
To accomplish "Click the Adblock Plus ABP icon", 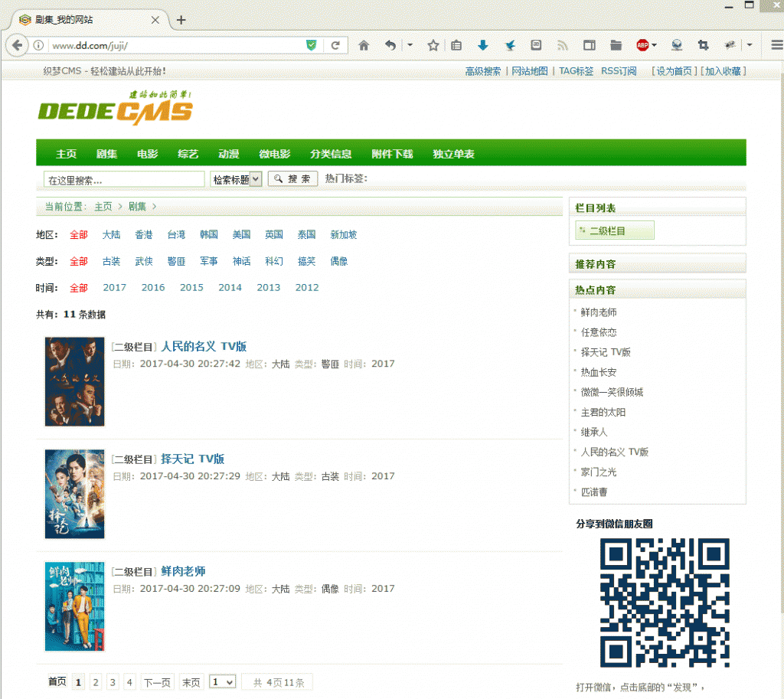I will pos(642,45).
